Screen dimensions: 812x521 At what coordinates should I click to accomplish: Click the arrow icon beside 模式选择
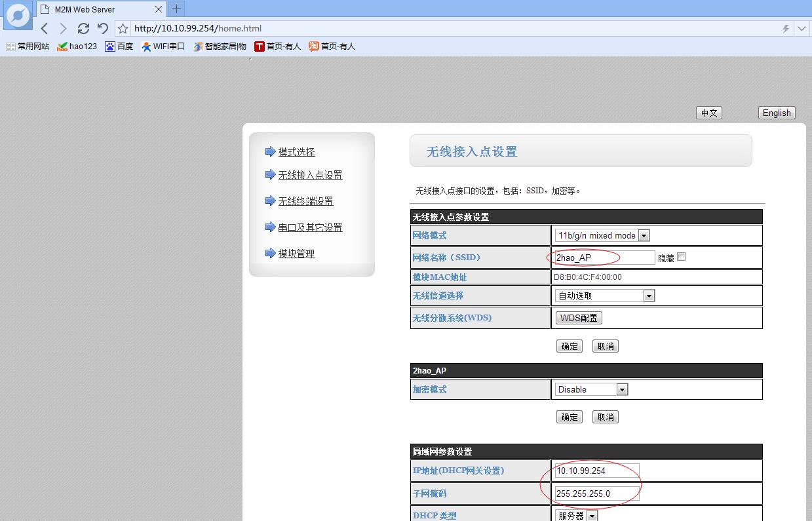tap(270, 151)
